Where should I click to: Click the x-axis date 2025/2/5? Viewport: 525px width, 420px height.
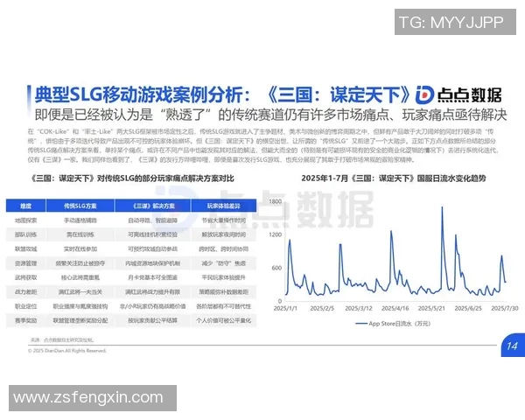pos(322,308)
